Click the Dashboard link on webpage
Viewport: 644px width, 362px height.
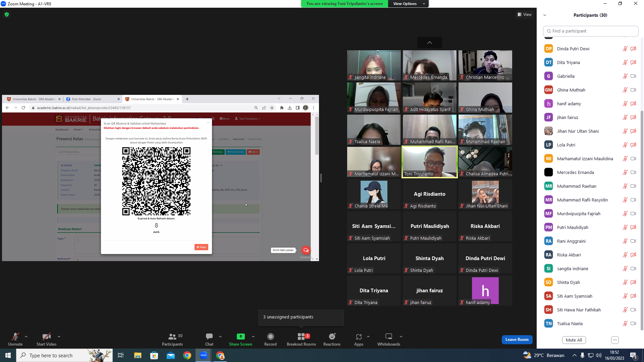[x=62, y=129]
